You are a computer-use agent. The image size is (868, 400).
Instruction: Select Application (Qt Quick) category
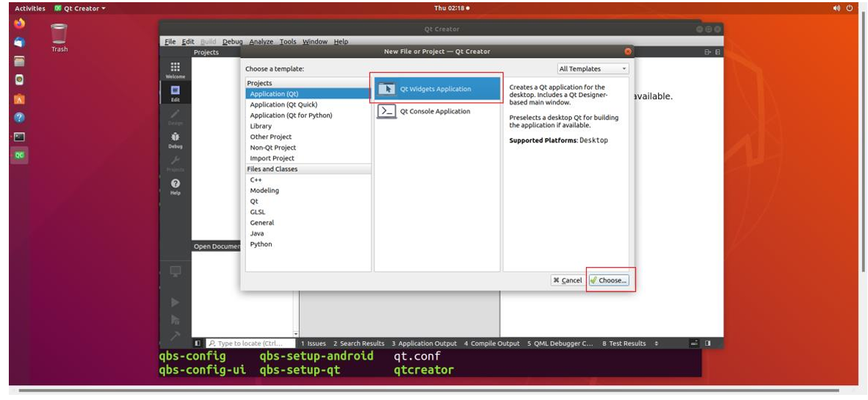tap(308, 104)
